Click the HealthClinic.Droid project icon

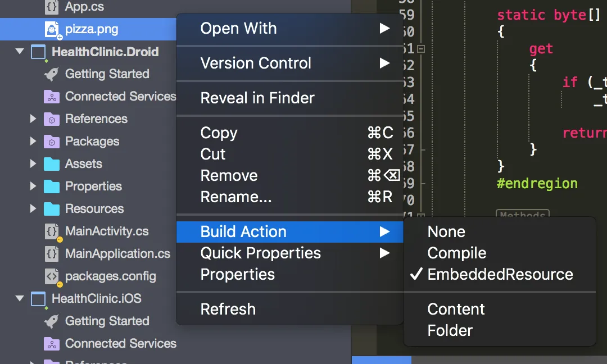(x=38, y=52)
